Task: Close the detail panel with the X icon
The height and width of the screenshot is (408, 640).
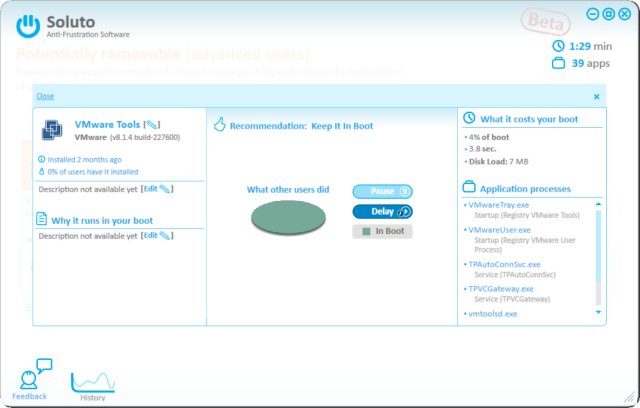Action: click(597, 97)
